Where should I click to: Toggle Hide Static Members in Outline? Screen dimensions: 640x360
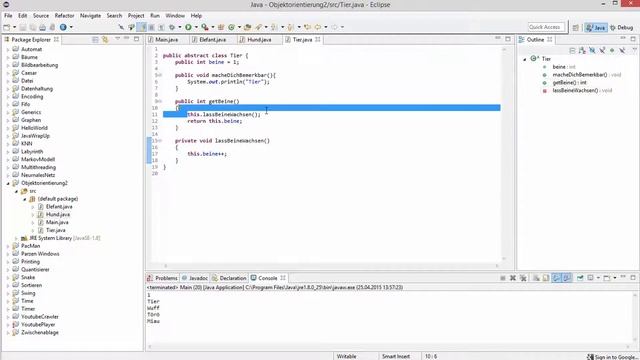pos(602,50)
